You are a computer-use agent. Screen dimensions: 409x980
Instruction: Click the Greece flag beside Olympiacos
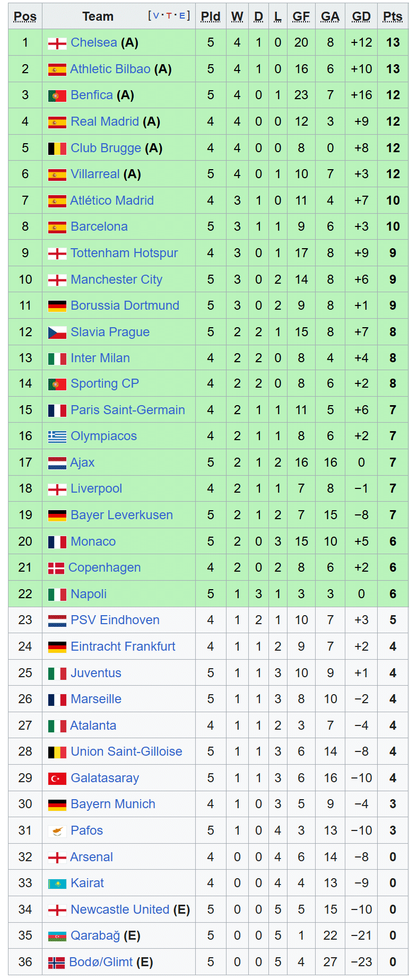[57, 437]
